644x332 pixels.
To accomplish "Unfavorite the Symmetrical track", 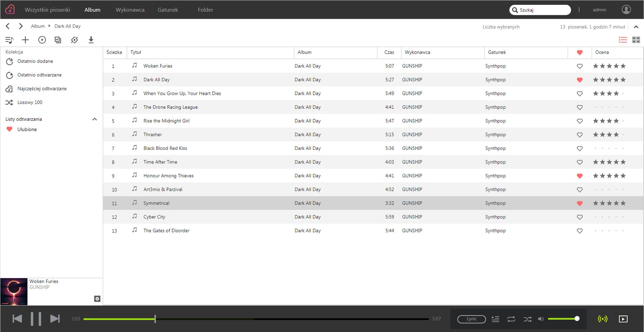I will 580,203.
